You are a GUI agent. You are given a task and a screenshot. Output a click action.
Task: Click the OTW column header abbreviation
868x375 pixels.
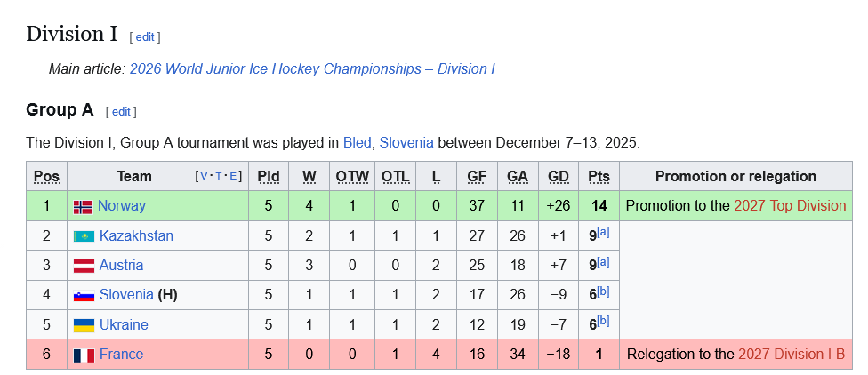tap(352, 177)
